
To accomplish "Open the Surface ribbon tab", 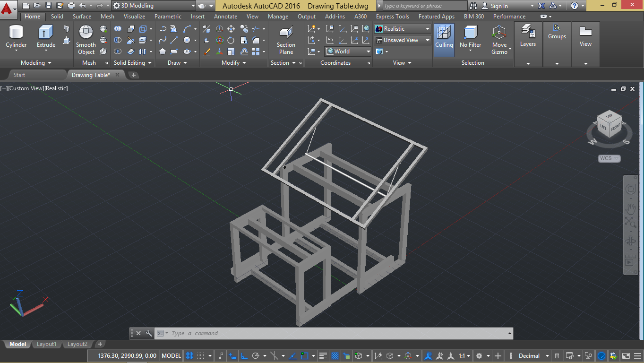I will [x=82, y=17].
